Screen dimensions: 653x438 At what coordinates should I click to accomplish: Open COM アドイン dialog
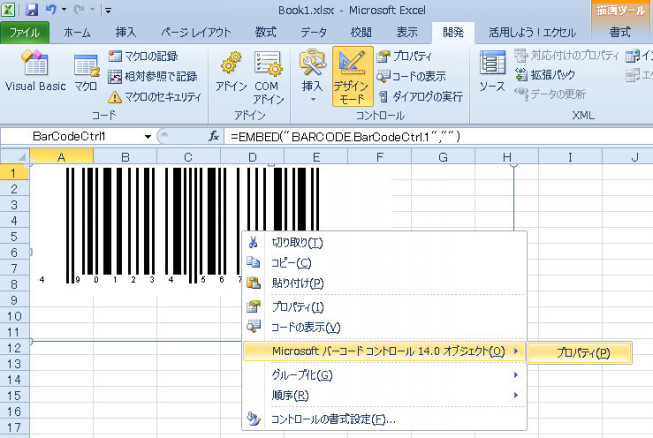268,77
